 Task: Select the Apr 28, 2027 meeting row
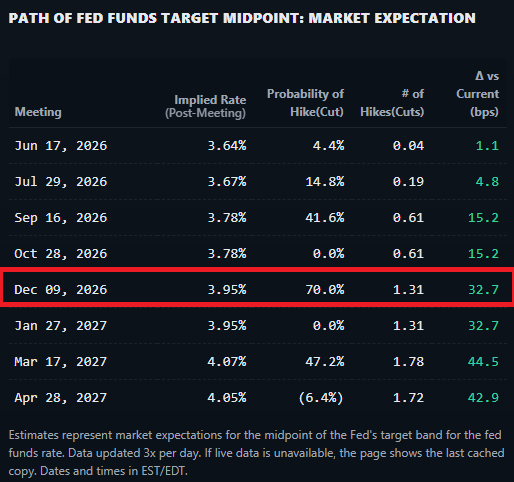[x=257, y=397]
